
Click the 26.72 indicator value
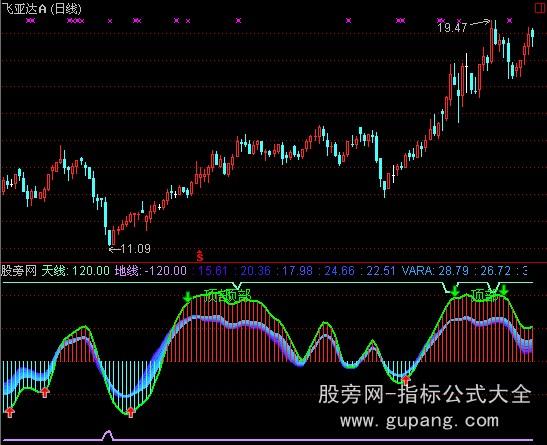point(496,271)
